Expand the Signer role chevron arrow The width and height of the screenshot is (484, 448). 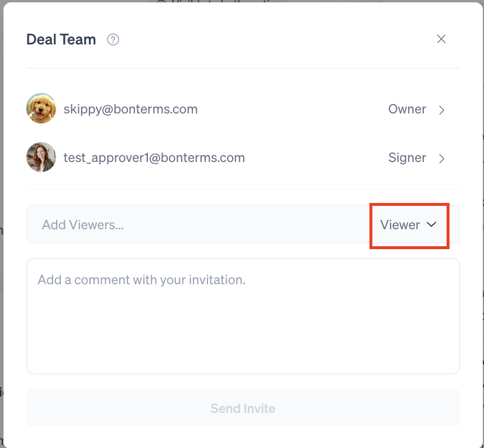pyautogui.click(x=442, y=158)
